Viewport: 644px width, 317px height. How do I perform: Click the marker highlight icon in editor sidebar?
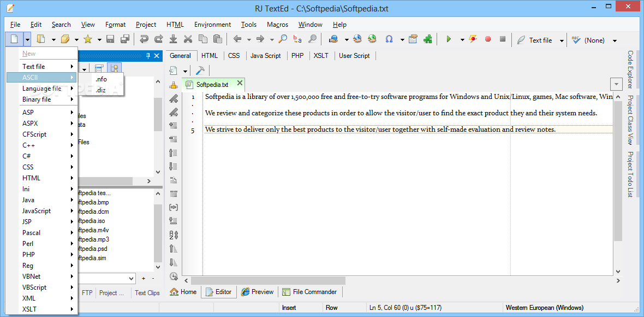click(174, 85)
